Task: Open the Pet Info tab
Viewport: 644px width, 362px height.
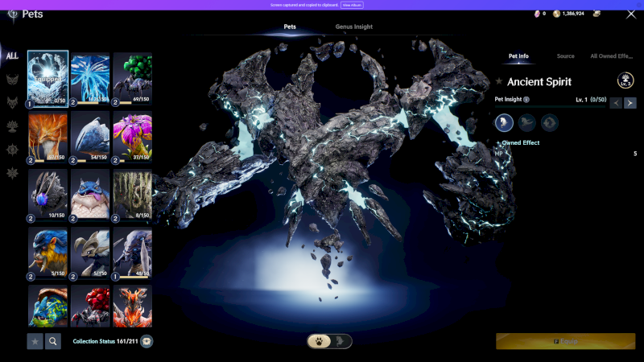Action: point(518,56)
